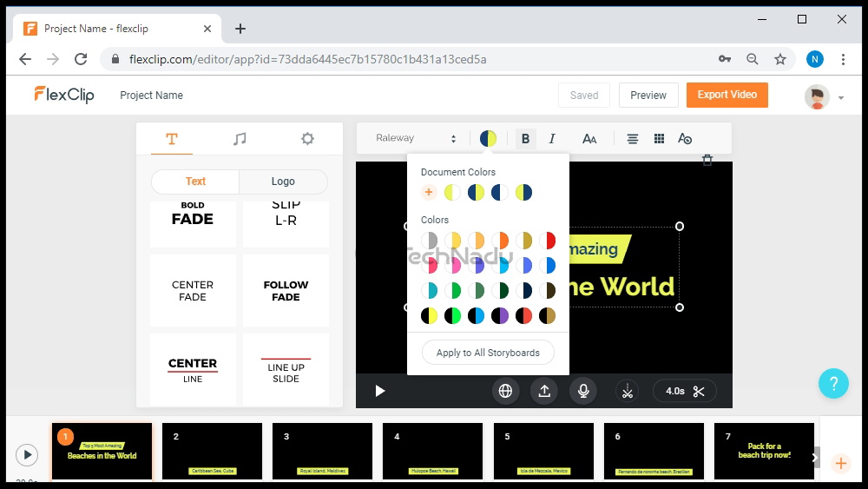Viewport: 868px width, 489px height.
Task: Click the text animation icon
Action: [x=685, y=139]
